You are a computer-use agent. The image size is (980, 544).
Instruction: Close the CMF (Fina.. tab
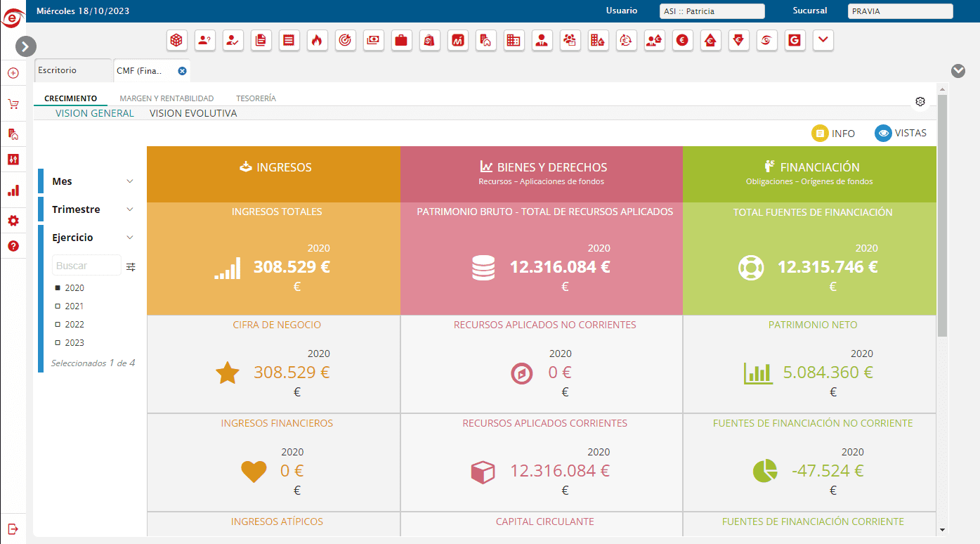[x=182, y=71]
